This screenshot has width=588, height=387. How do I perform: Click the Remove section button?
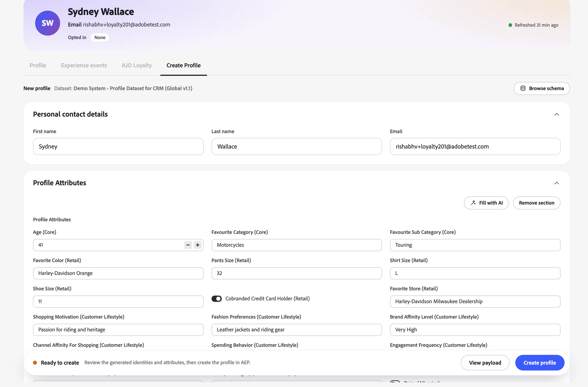click(x=536, y=203)
